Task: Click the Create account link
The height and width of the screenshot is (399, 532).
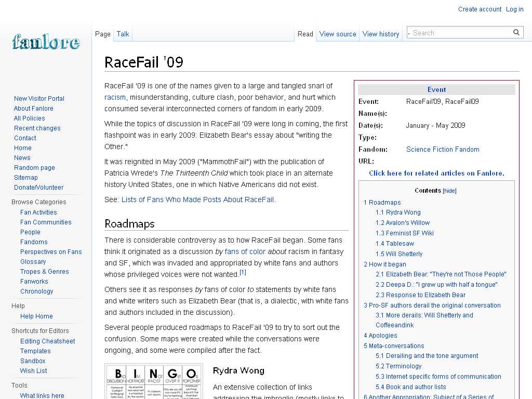Action: point(480,9)
